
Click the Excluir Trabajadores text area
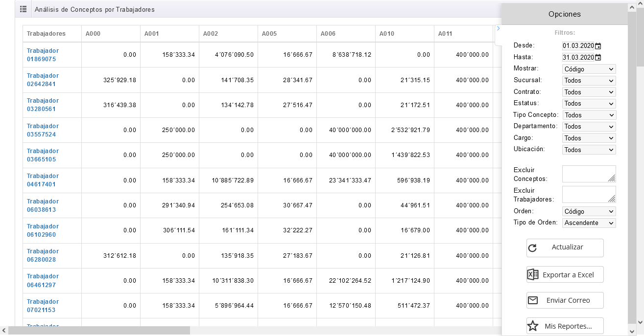pyautogui.click(x=588, y=194)
